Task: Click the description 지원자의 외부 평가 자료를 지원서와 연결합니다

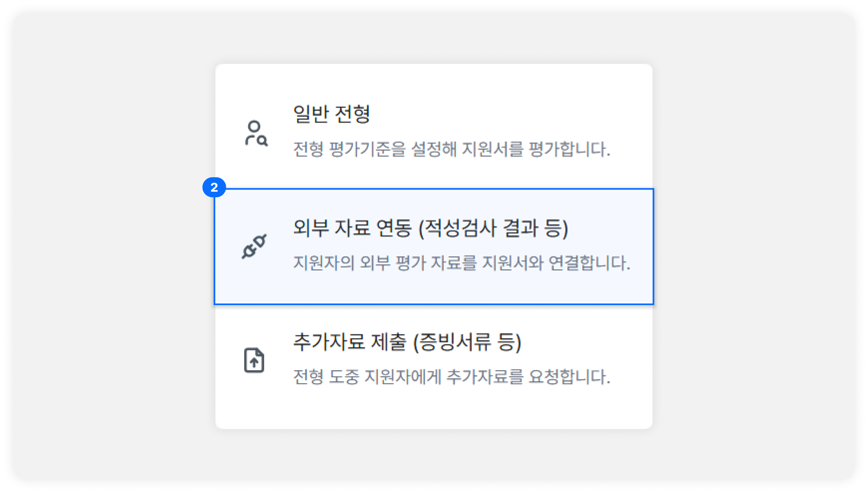Action: tap(462, 263)
